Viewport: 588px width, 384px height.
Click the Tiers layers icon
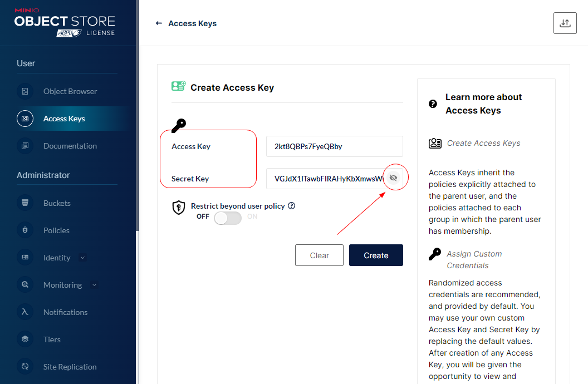25,339
